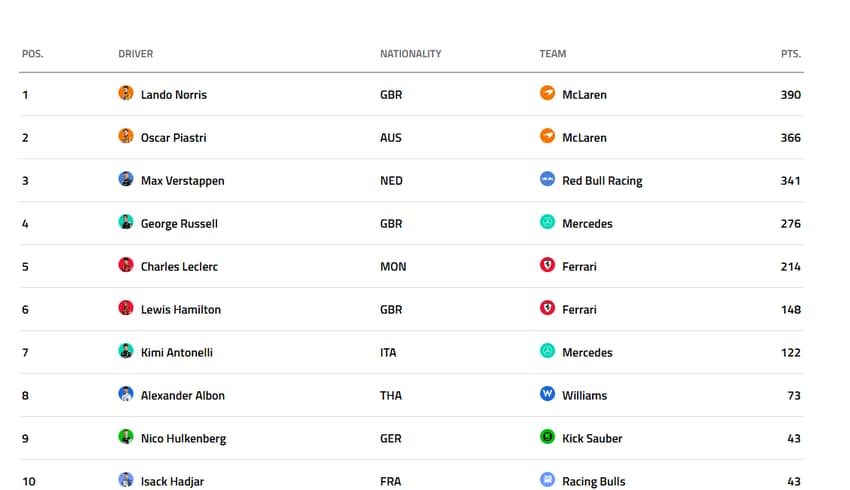Click the Red Bull Racing team logo
The width and height of the screenshot is (850, 490).
(x=547, y=180)
